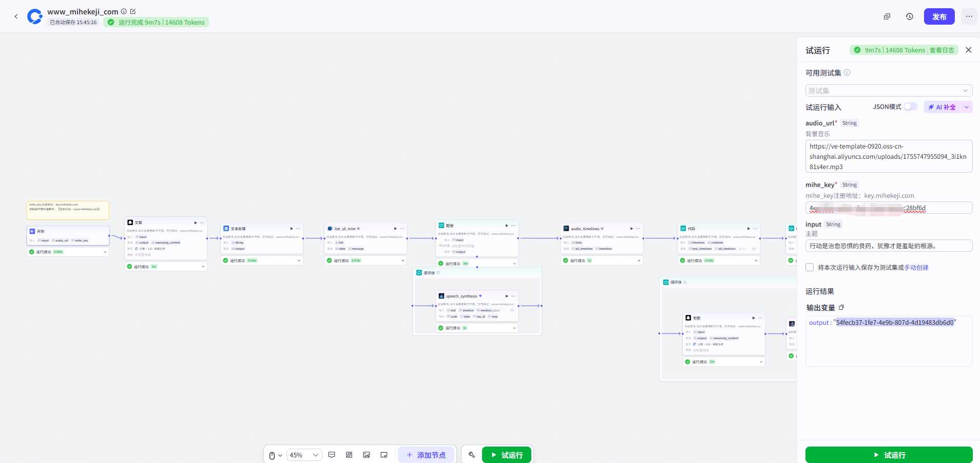
Task: Copy the output variable with the copy icon
Action: tap(841, 307)
